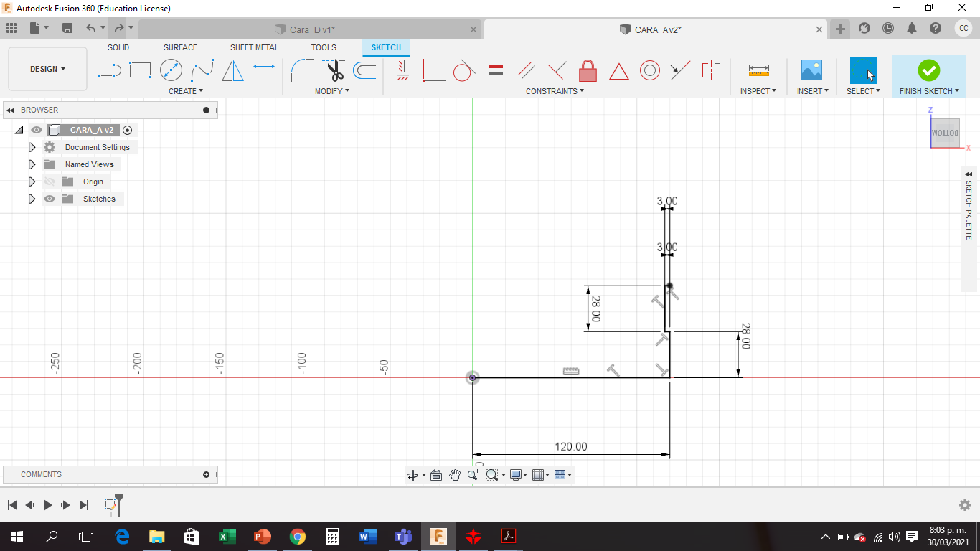Open Chrome from the taskbar

tap(297, 537)
